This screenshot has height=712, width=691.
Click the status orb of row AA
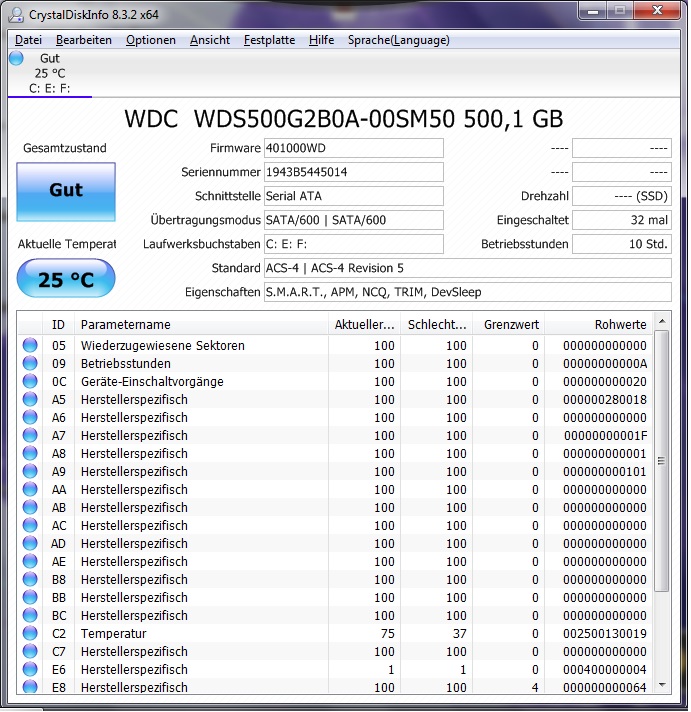pos(30,490)
